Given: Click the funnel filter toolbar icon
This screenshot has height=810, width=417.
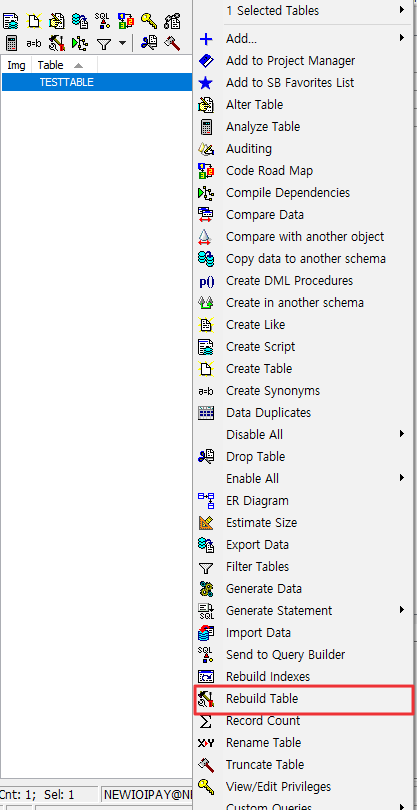Looking at the screenshot, I should coord(104,43).
